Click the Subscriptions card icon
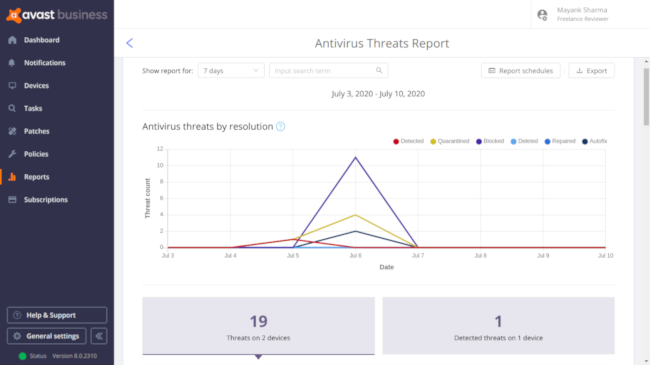 click(12, 200)
